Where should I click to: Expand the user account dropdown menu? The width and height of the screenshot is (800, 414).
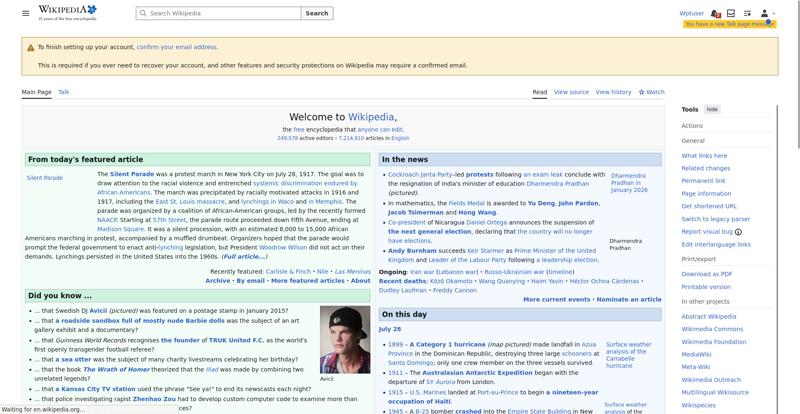pyautogui.click(x=767, y=13)
